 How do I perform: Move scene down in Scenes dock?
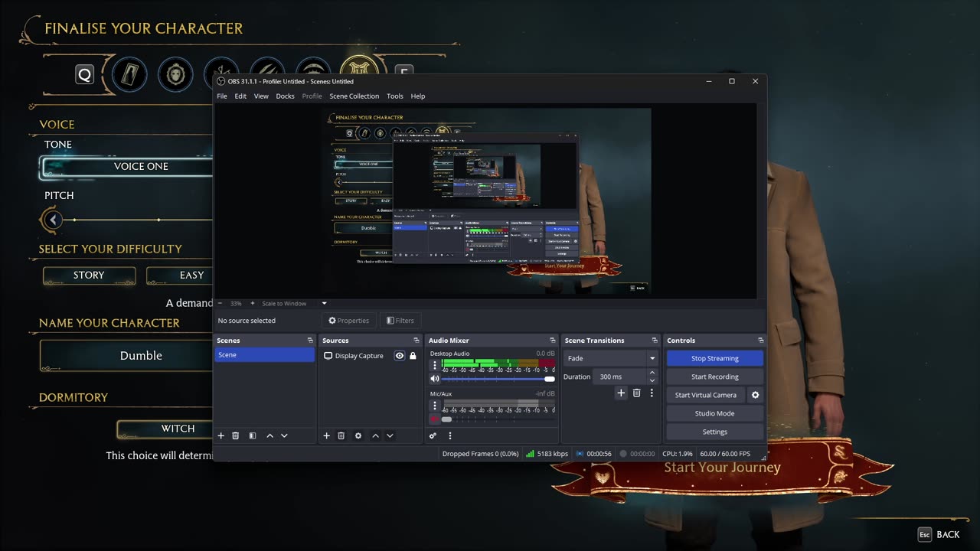tap(284, 435)
